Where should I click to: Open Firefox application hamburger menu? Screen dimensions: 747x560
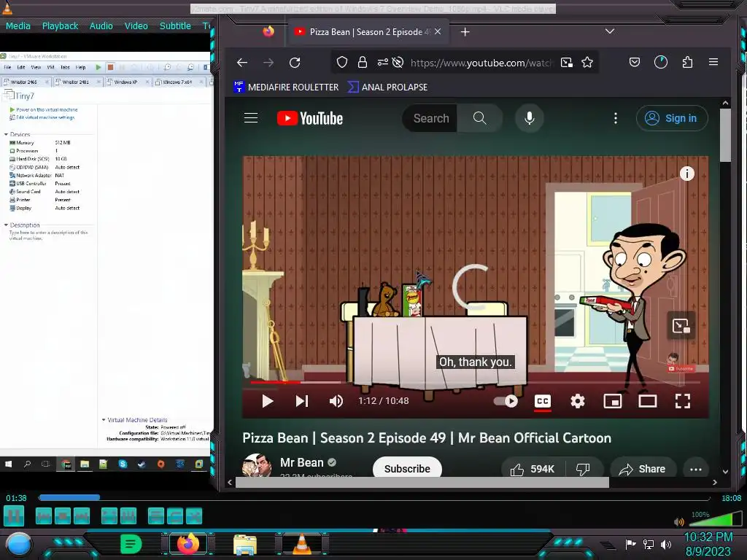click(x=713, y=63)
